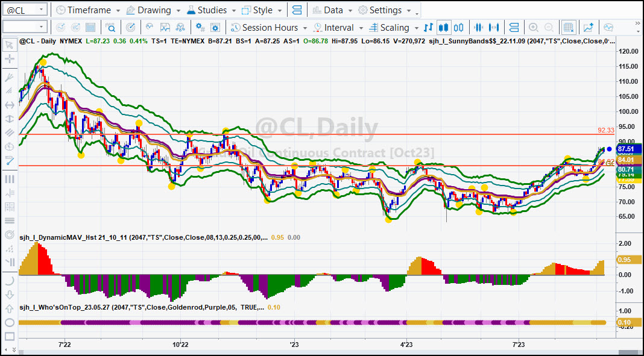Open the @CL symbol dropdown
Screen dimensions: 644x356
pos(41,10)
